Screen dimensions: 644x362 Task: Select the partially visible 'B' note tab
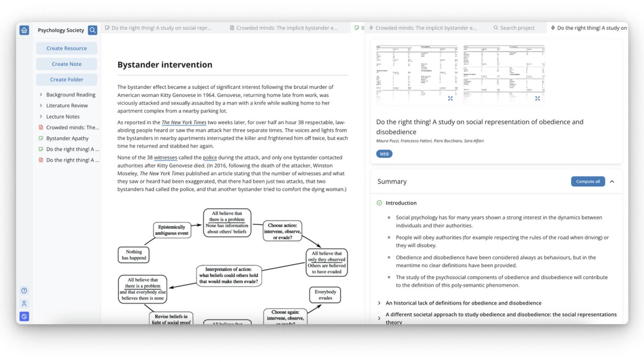pos(359,28)
